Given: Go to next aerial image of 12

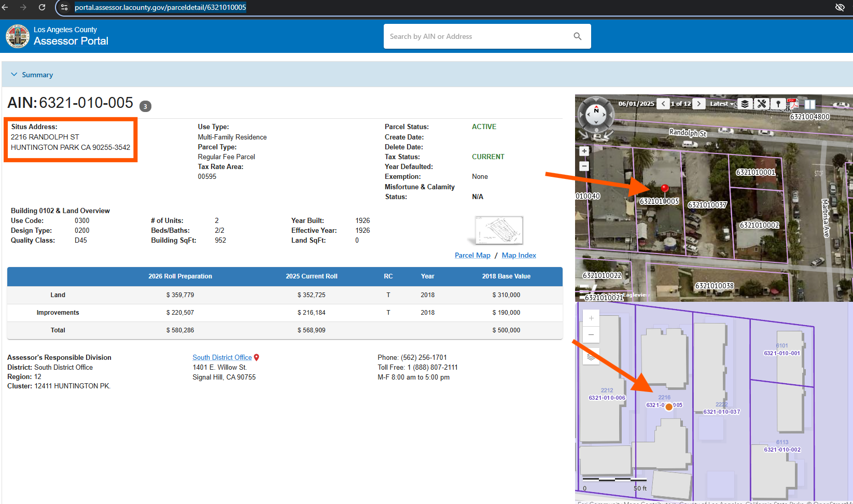Looking at the screenshot, I should pos(699,104).
